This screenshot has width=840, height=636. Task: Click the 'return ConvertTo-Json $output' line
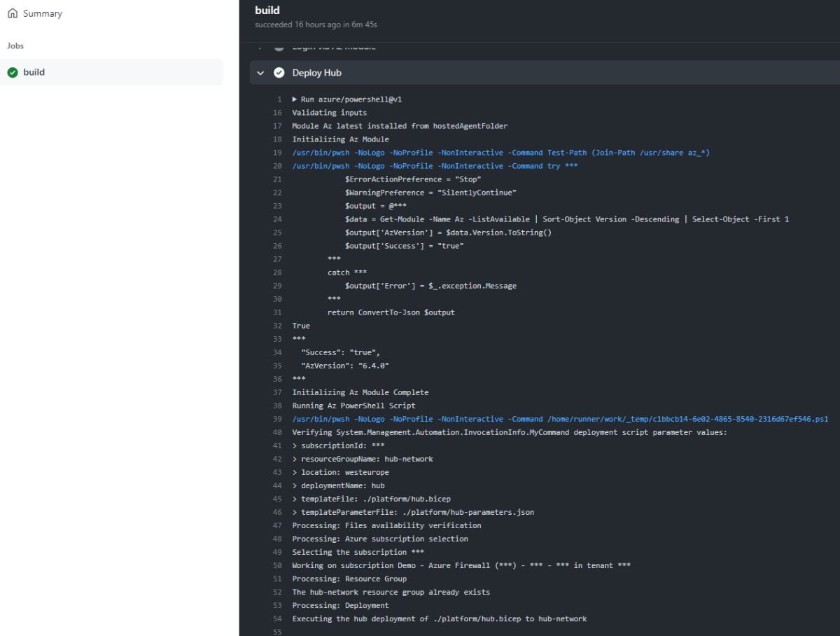391,312
